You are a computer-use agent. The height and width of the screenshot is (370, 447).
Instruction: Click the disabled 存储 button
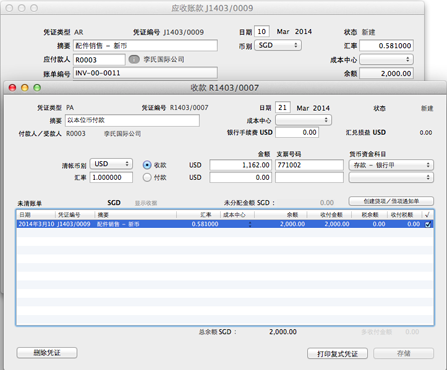pyautogui.click(x=404, y=353)
